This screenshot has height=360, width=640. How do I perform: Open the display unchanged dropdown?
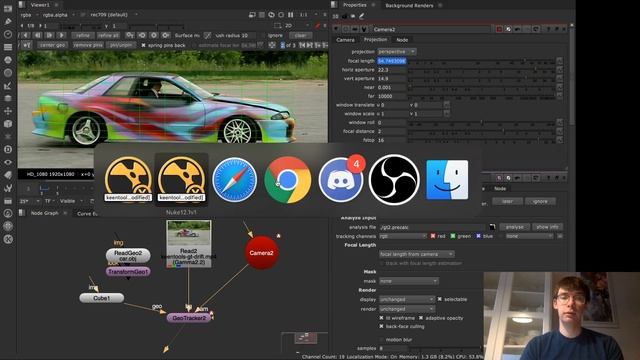[407, 299]
